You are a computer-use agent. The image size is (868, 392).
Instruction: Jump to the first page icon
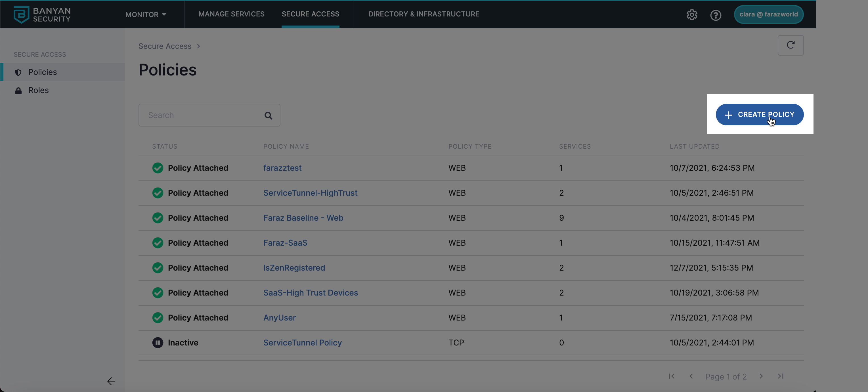point(671,376)
